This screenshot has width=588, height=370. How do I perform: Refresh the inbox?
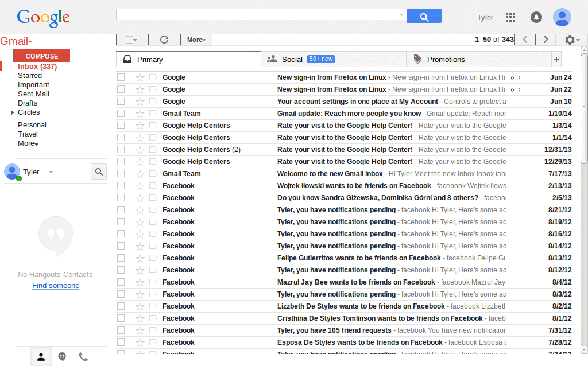tap(164, 40)
